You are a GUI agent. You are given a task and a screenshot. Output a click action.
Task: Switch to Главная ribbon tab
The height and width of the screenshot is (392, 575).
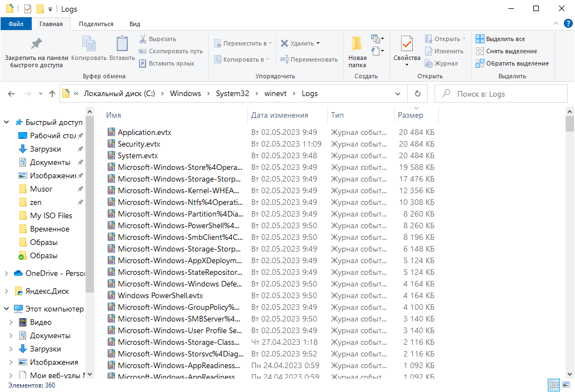51,24
